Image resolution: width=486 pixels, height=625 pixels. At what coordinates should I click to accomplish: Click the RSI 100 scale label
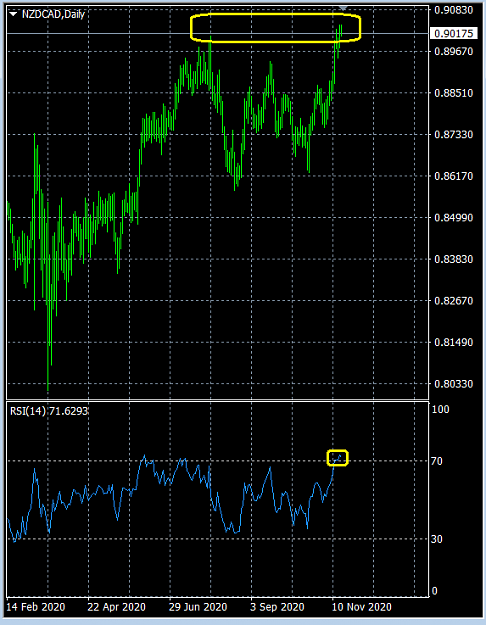[x=441, y=409]
